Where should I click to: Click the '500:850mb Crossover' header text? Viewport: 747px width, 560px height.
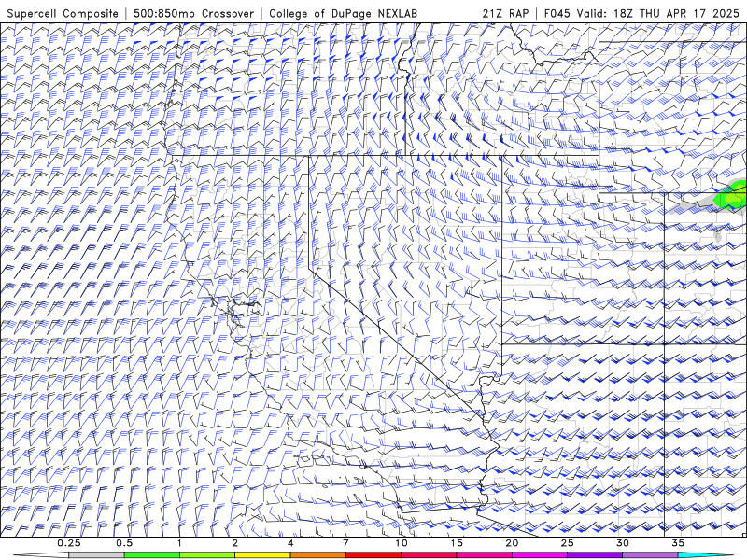(193, 13)
